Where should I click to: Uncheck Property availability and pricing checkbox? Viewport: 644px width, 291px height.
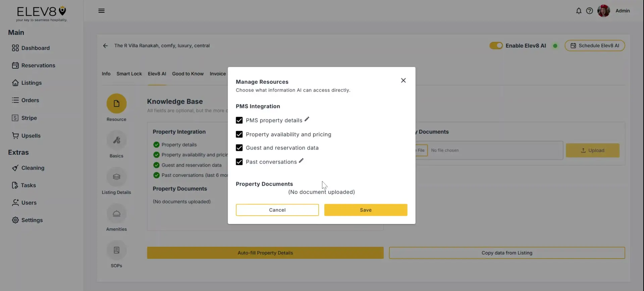tap(239, 134)
